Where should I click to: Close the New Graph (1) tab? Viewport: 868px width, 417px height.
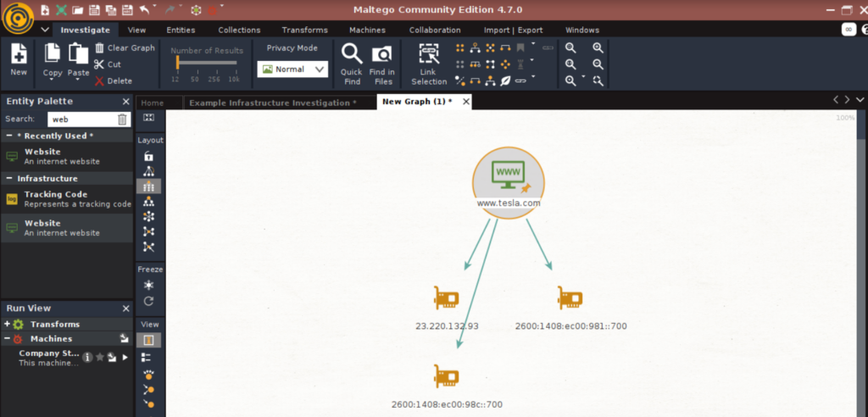(x=466, y=102)
